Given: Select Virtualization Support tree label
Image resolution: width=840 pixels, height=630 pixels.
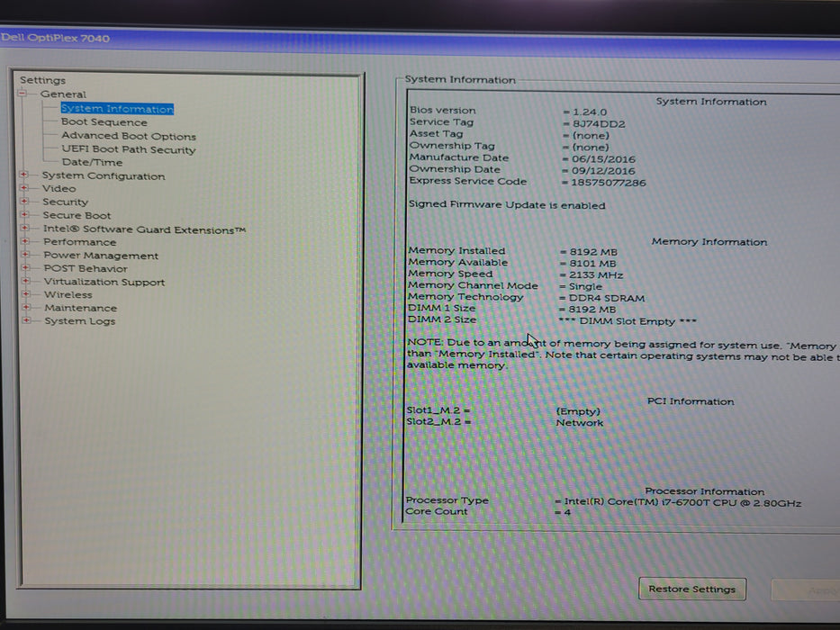Looking at the screenshot, I should click(x=104, y=282).
